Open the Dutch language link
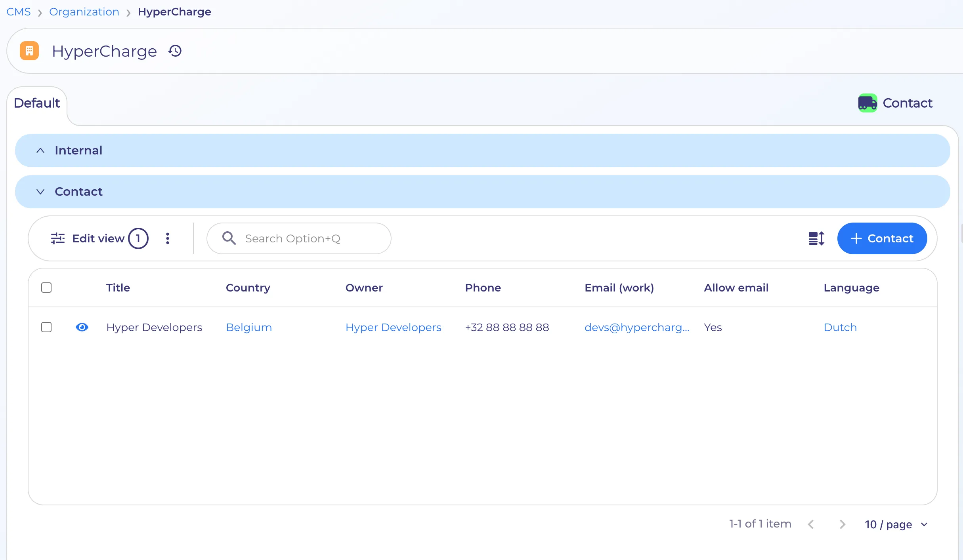 pos(840,327)
